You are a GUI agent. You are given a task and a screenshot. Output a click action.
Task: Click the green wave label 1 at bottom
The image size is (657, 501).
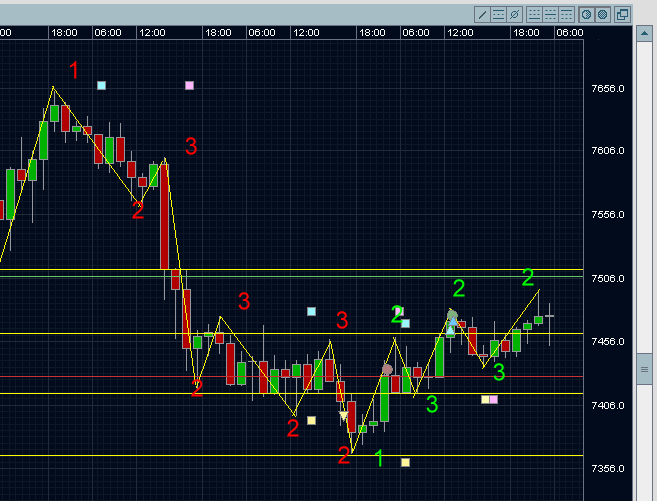[x=378, y=458]
